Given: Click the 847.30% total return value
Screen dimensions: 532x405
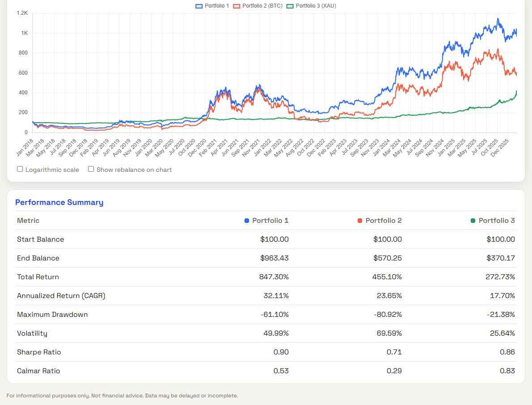Looking at the screenshot, I should 274,277.
